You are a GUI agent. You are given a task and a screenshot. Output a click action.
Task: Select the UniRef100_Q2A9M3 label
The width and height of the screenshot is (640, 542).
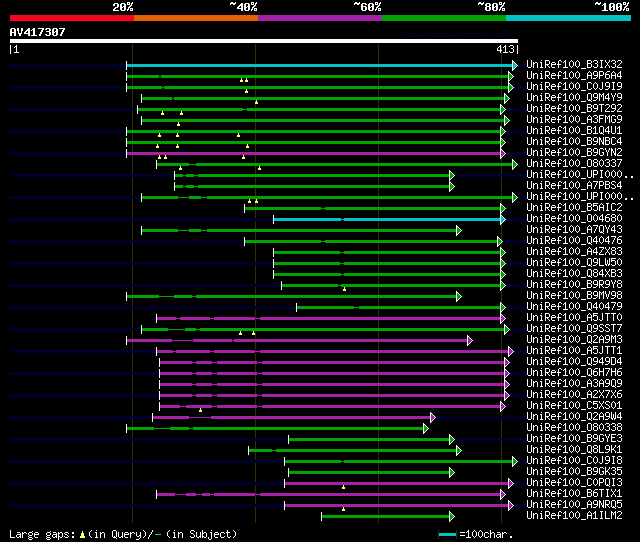(574, 340)
